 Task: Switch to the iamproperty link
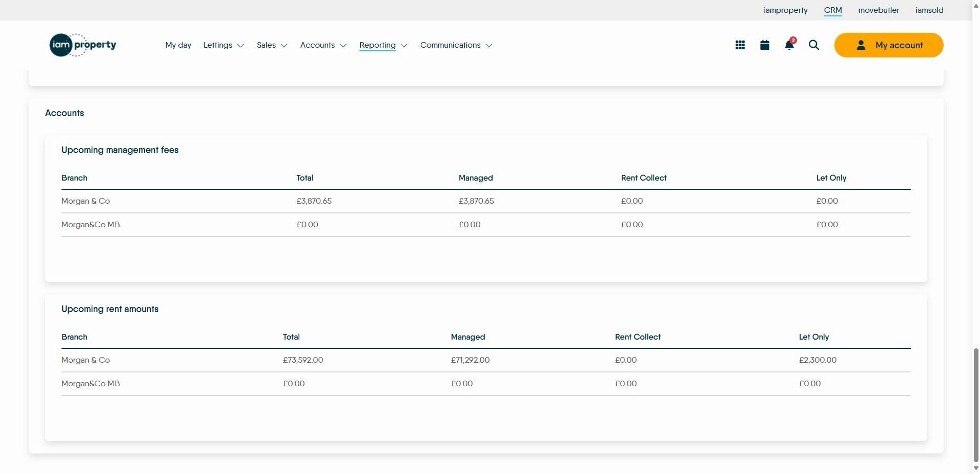tap(785, 10)
